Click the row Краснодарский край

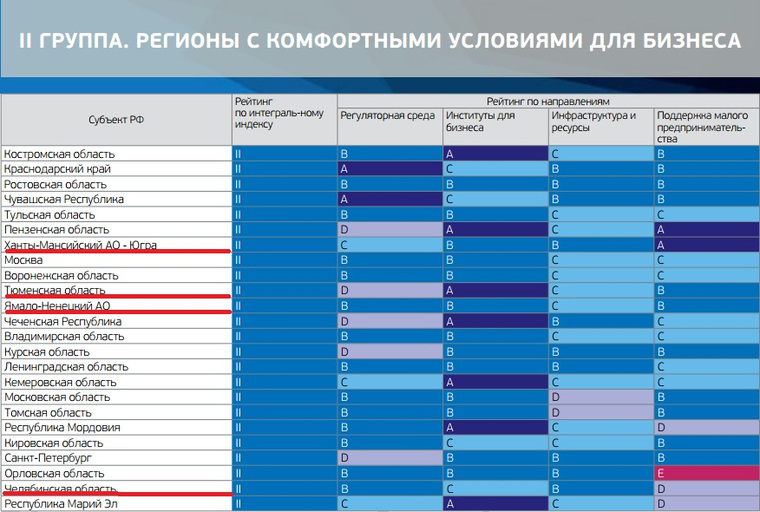(x=380, y=169)
